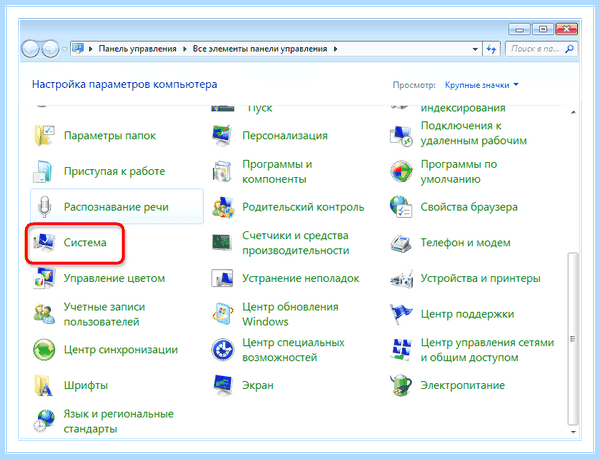Screen dimensions: 600x459
Task: Click the Центр синхронизации green icon
Action: pyautogui.click(x=44, y=350)
